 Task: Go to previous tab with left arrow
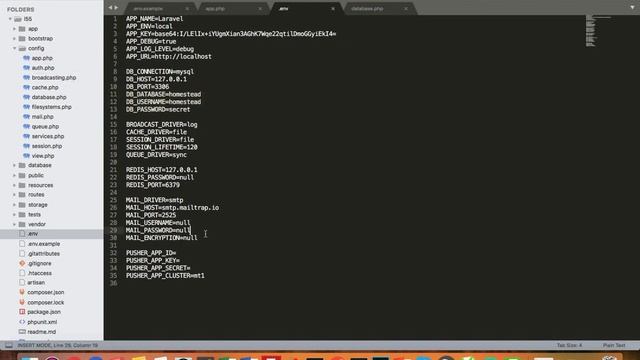[110, 8]
